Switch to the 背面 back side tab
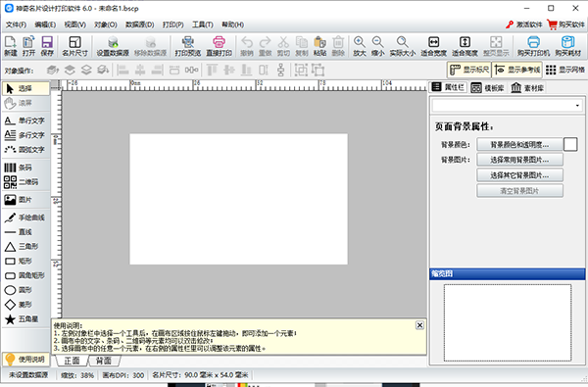The height and width of the screenshot is (387, 588). (x=104, y=361)
